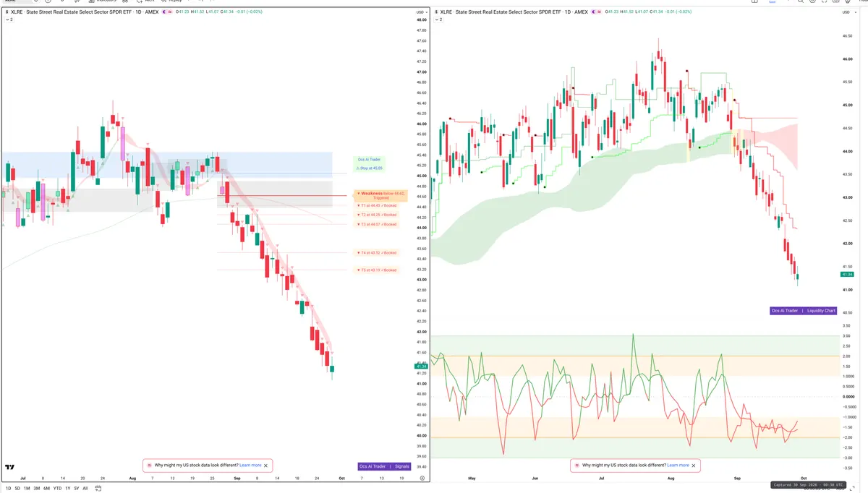Click the left chart 41.34 current price tag
Viewport: 868px width, 493px height.
coord(421,366)
